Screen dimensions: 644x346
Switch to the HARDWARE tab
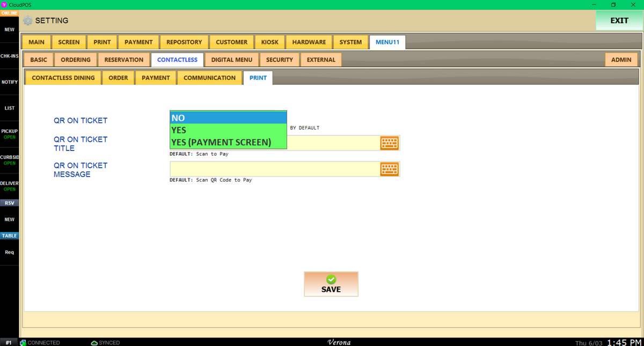point(309,42)
